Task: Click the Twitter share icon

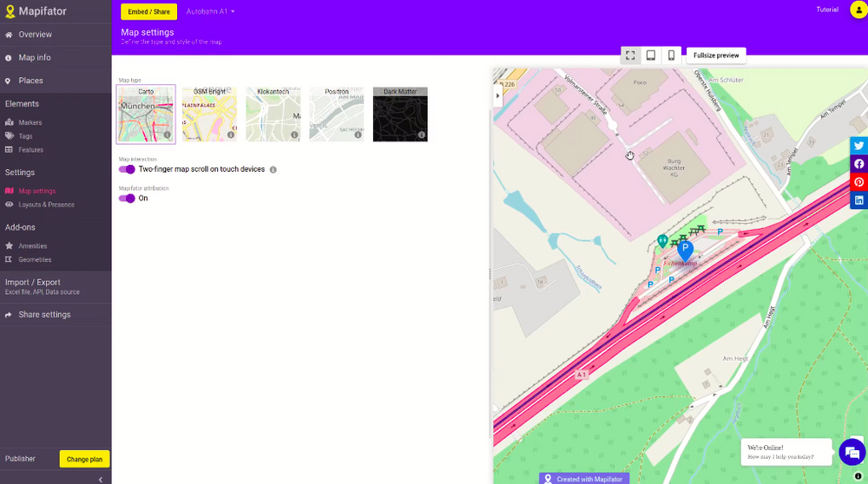Action: (858, 146)
